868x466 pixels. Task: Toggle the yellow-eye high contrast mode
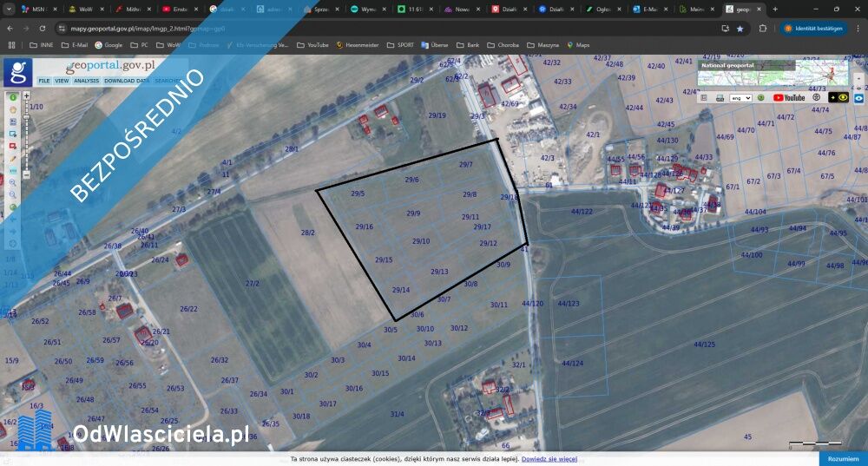click(x=838, y=98)
